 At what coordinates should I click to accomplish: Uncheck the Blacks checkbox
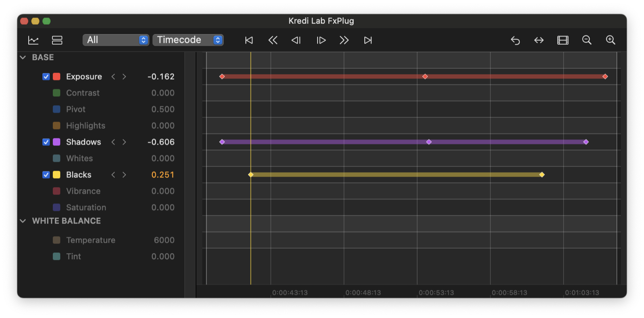pos(46,175)
